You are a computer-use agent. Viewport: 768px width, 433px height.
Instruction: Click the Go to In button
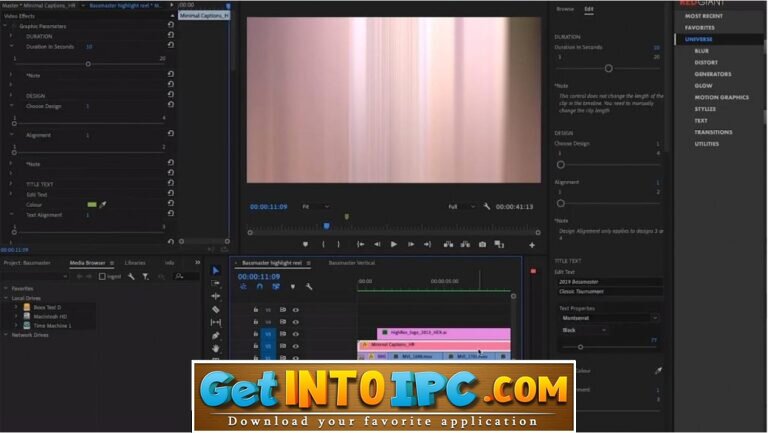tap(360, 244)
